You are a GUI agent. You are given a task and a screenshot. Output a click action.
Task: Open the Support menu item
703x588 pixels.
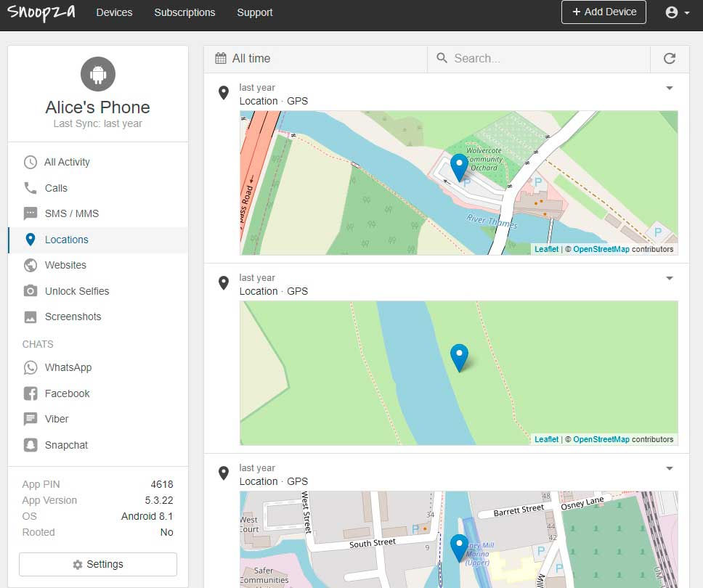255,12
